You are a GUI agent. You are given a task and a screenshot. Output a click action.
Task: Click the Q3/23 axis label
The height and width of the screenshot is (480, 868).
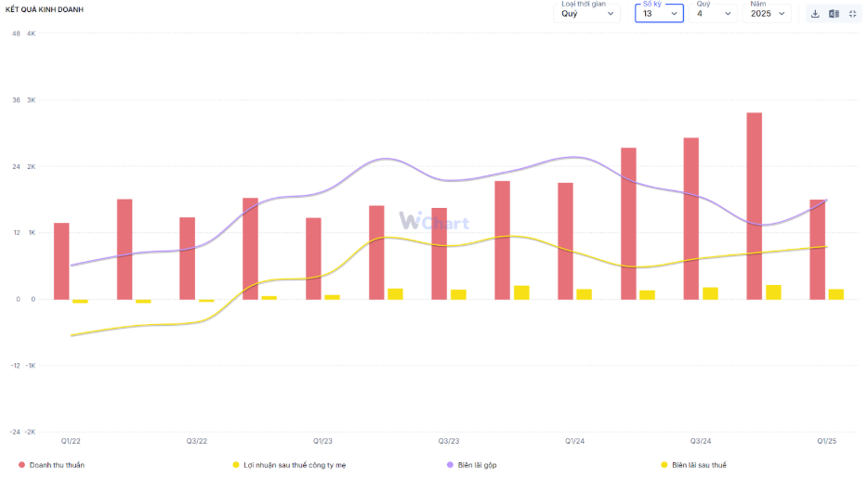(x=449, y=441)
